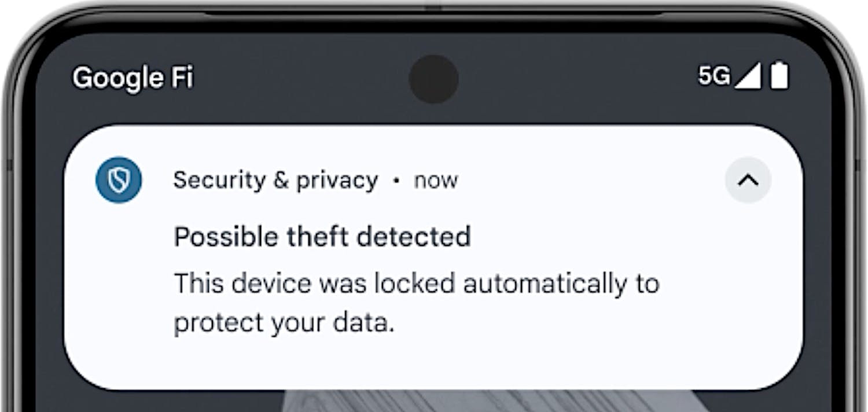
Task: Select the blue shield badge on the notification
Action: click(x=117, y=180)
